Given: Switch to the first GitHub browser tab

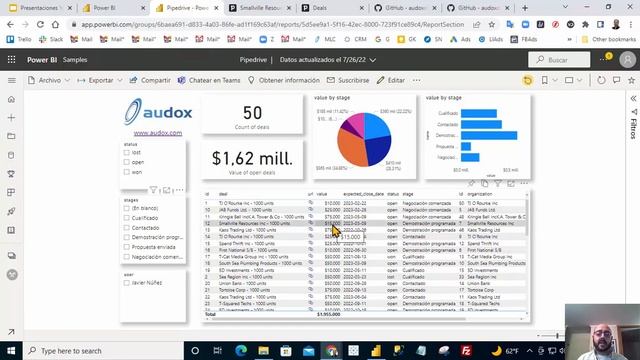Looking at the screenshot, I should pos(405,8).
